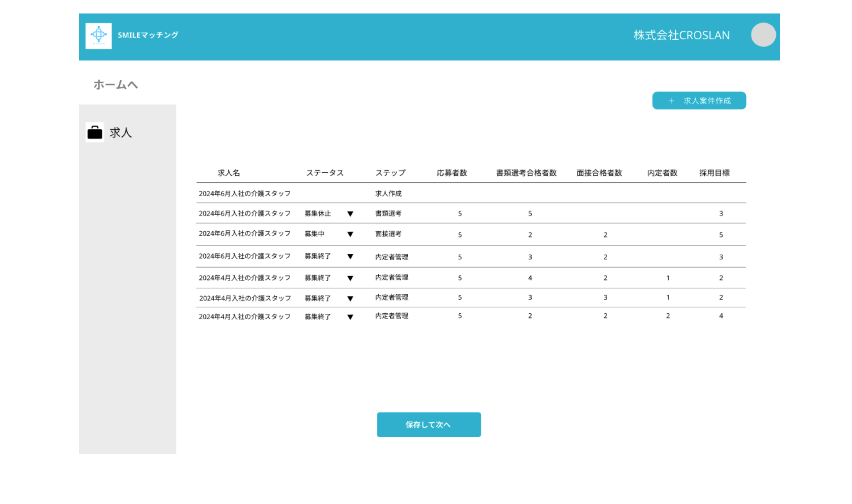
Task: Open 求人 section in sidebar
Action: (x=120, y=133)
